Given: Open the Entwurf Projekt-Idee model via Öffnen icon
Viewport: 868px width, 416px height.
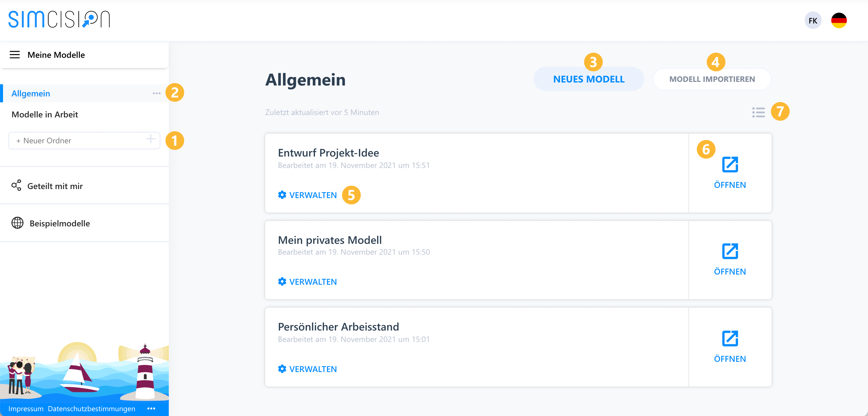Looking at the screenshot, I should point(730,164).
